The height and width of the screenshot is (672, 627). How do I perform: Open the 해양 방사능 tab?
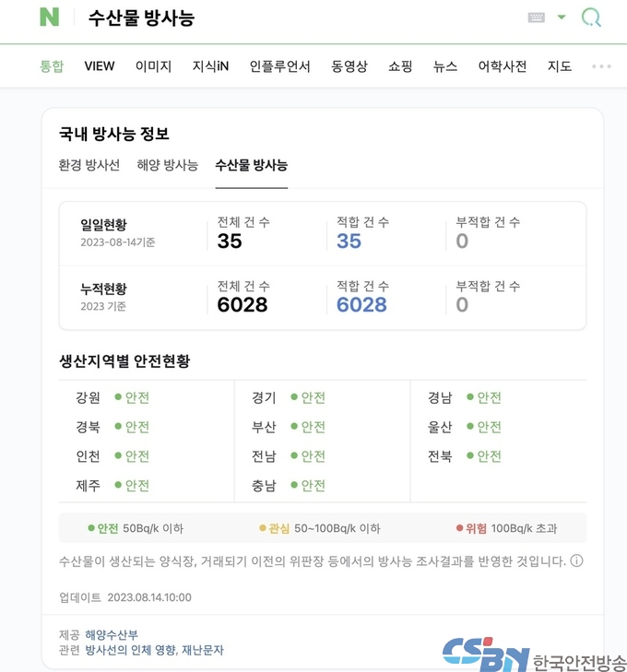[168, 165]
